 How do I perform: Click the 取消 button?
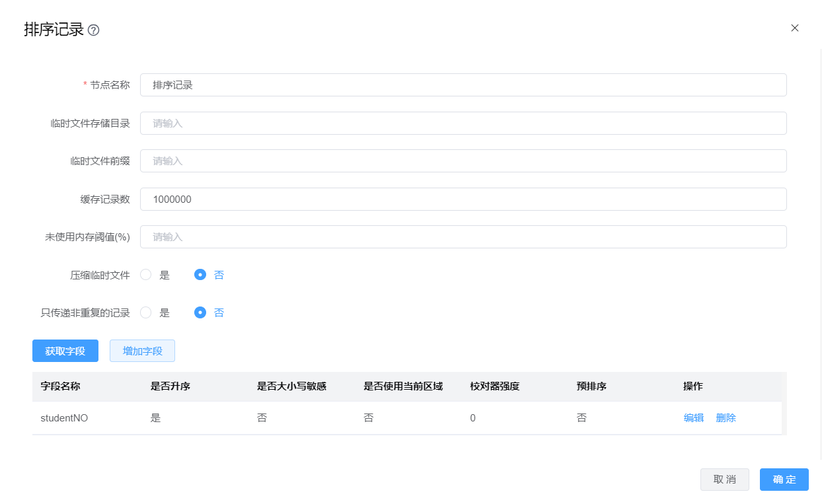(724, 480)
